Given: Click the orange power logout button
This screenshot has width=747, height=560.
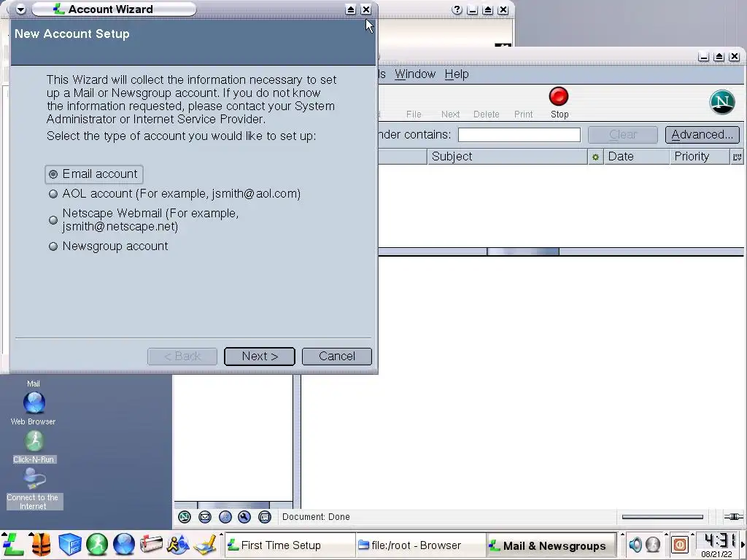Looking at the screenshot, I should point(680,545).
